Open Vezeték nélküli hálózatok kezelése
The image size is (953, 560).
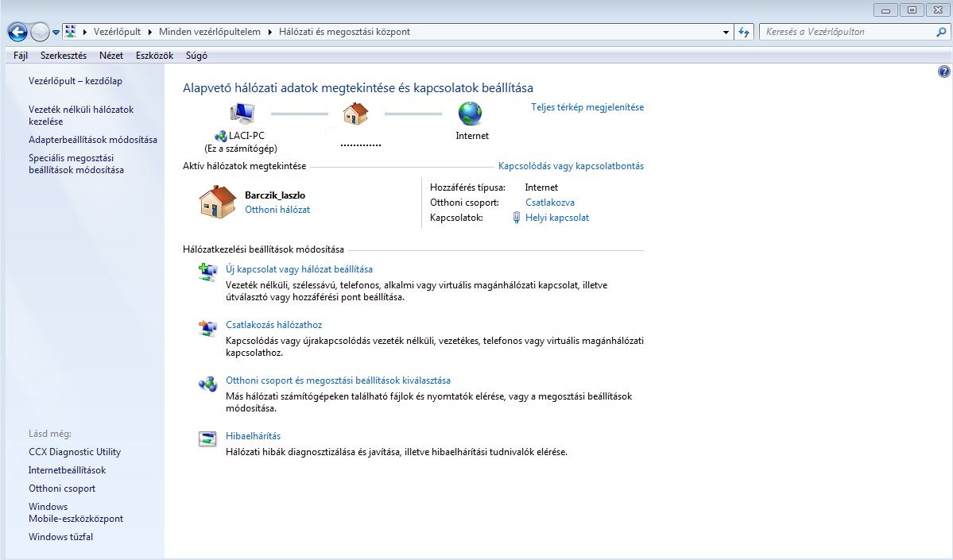pos(81,115)
